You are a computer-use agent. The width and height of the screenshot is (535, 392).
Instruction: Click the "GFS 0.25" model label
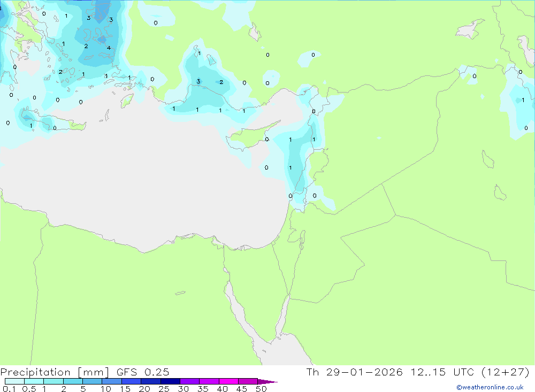tap(143, 372)
